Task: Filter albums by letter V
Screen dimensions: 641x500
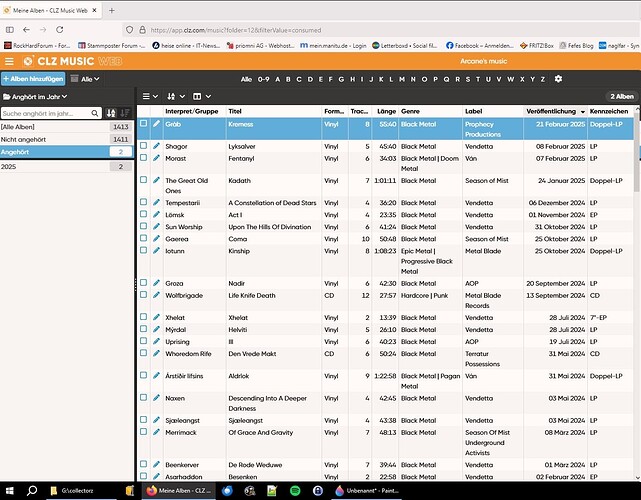Action: [x=499, y=79]
